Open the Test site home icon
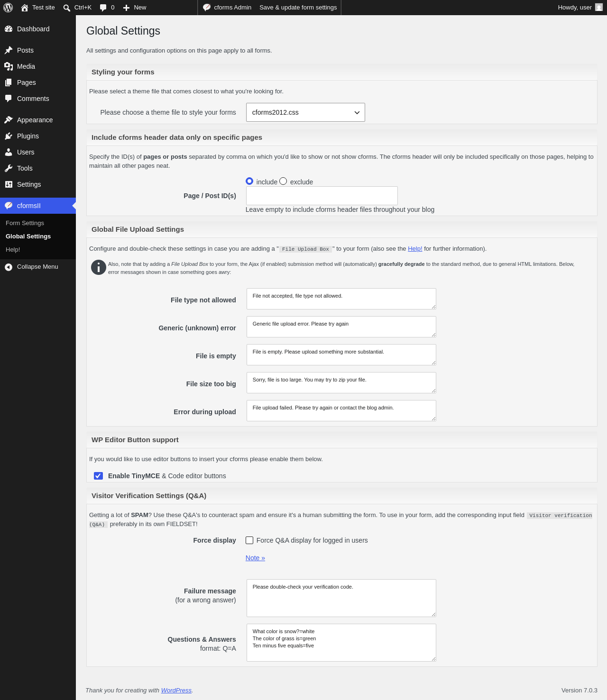Image resolution: width=607 pixels, height=700 pixels. [x=25, y=8]
